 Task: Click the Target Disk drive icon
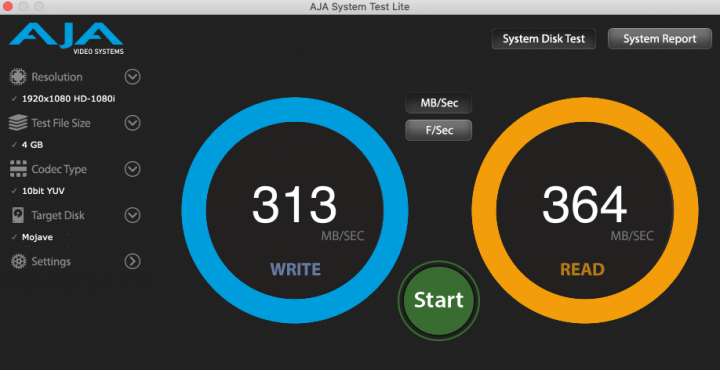pos(18,215)
